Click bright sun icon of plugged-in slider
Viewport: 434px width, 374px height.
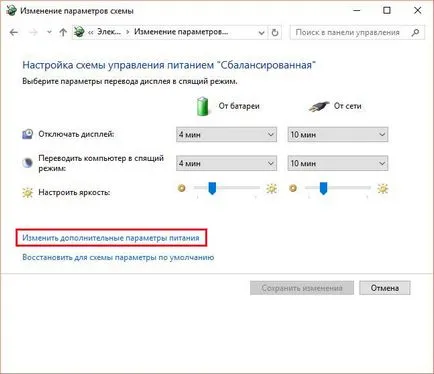tap(383, 189)
